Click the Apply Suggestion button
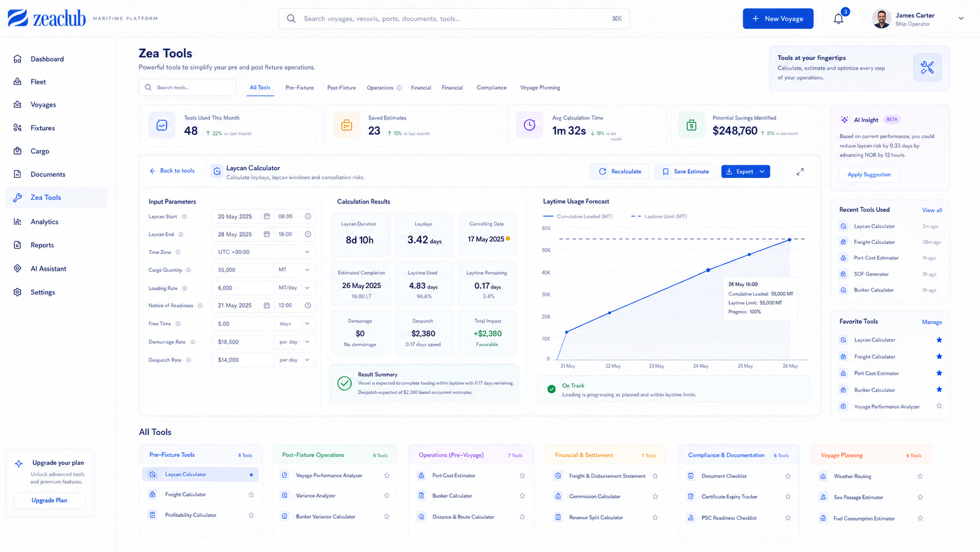The height and width of the screenshot is (552, 980). click(869, 174)
